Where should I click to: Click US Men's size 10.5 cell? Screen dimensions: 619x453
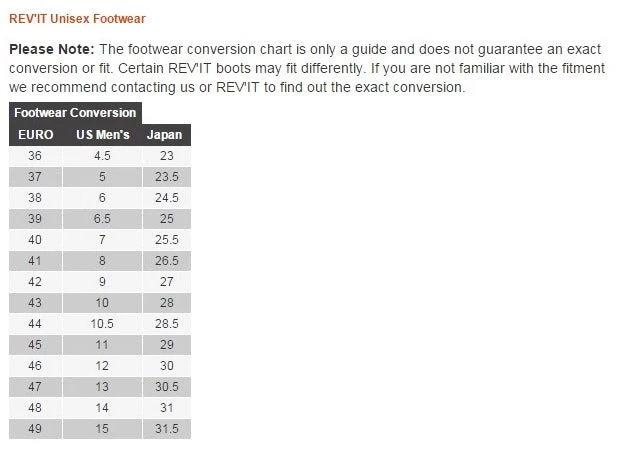102,324
